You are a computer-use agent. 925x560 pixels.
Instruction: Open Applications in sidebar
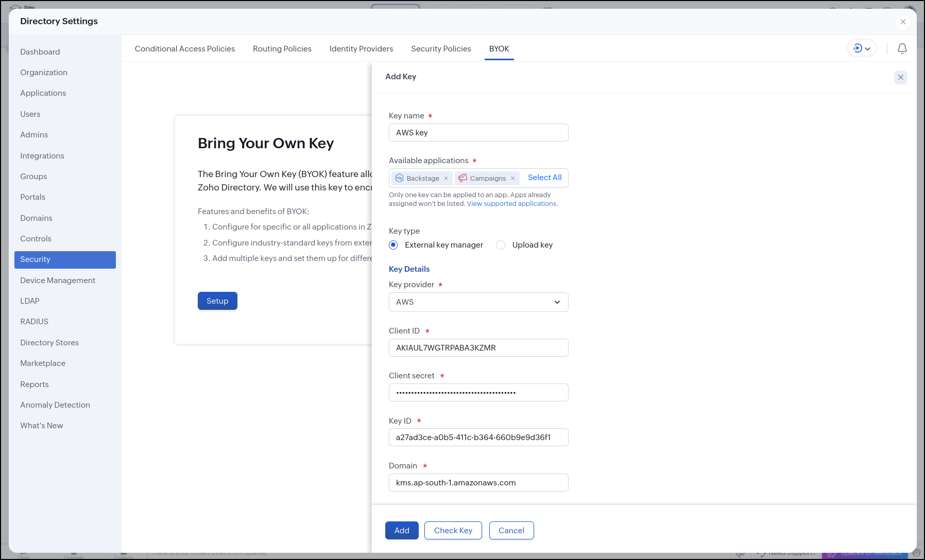click(65, 93)
